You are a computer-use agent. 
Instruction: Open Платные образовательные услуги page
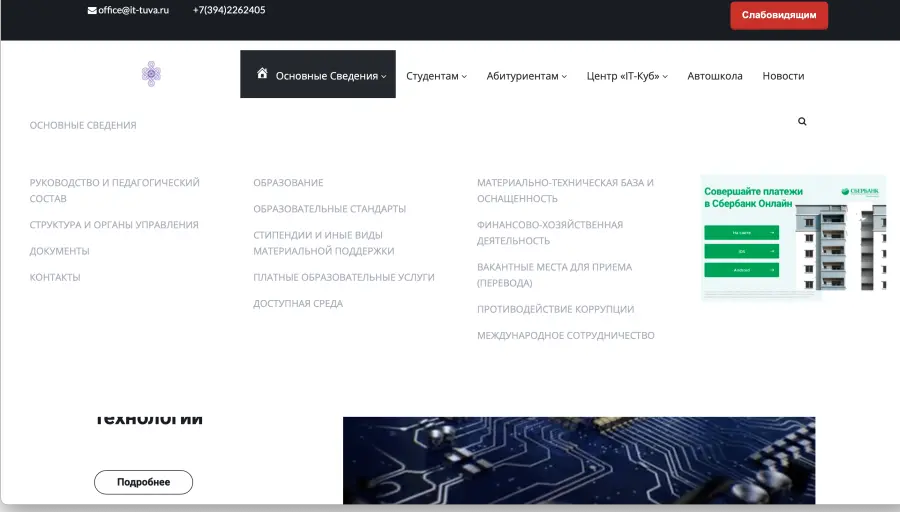pyautogui.click(x=343, y=277)
